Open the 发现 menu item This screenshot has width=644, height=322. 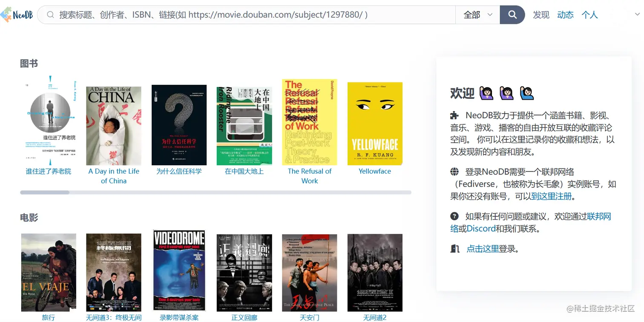pyautogui.click(x=541, y=15)
